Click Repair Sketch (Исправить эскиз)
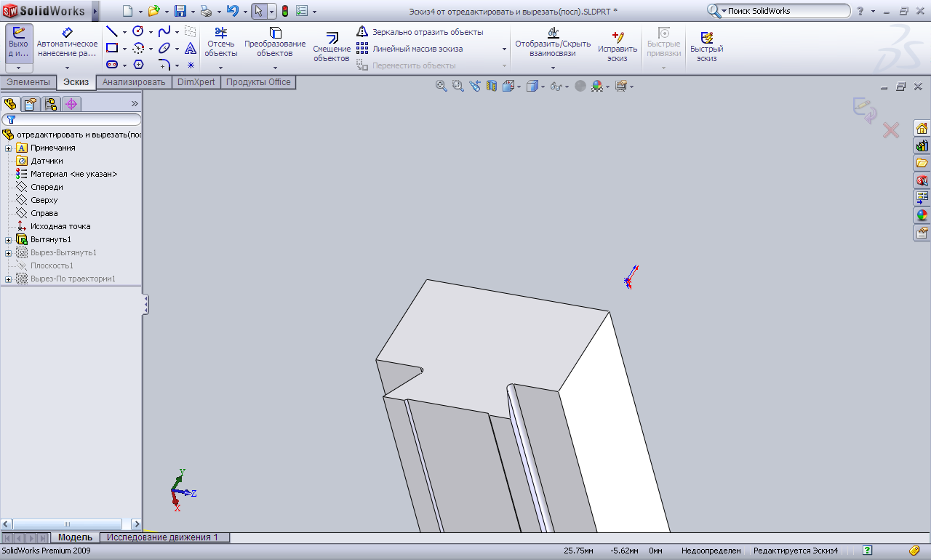 click(618, 45)
